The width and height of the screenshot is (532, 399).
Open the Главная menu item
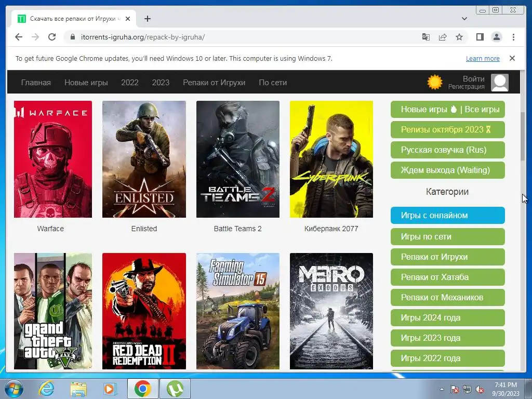[36, 83]
